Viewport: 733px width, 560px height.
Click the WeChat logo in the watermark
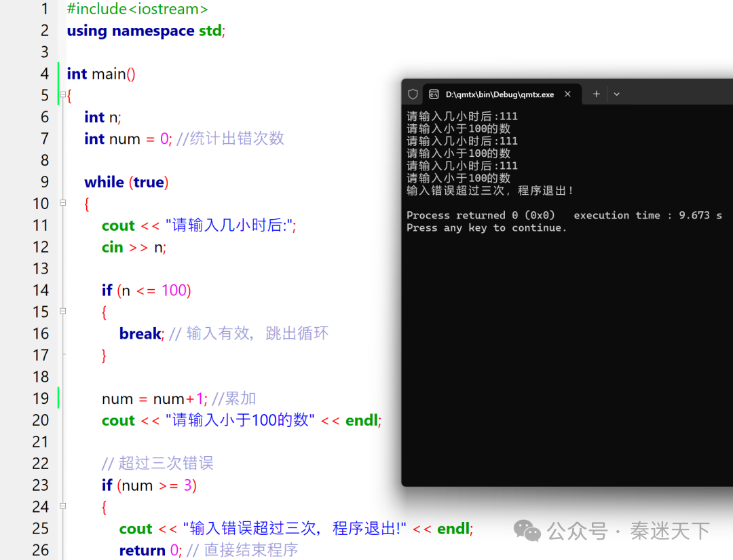click(x=527, y=530)
